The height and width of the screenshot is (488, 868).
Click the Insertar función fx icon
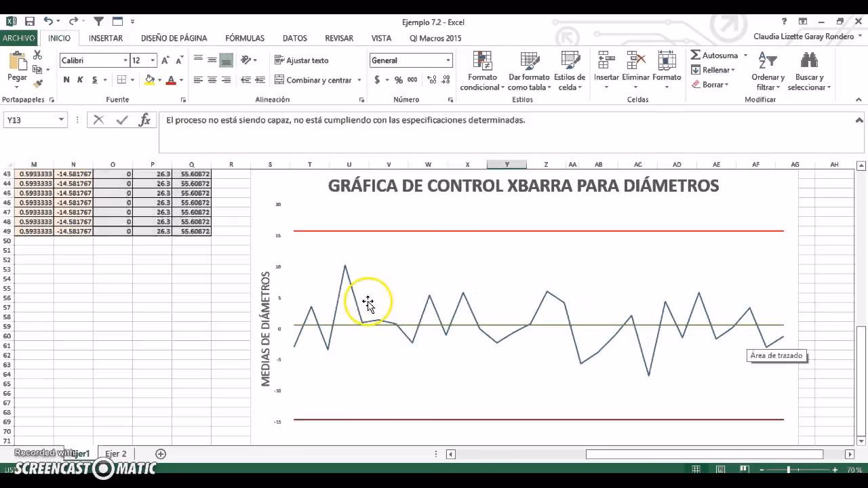point(144,120)
